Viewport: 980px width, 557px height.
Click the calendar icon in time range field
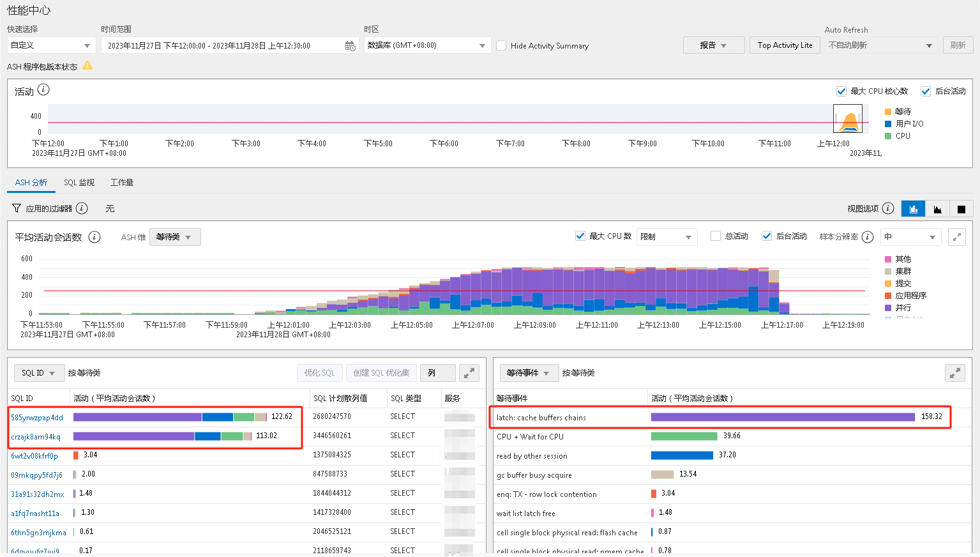pos(350,46)
